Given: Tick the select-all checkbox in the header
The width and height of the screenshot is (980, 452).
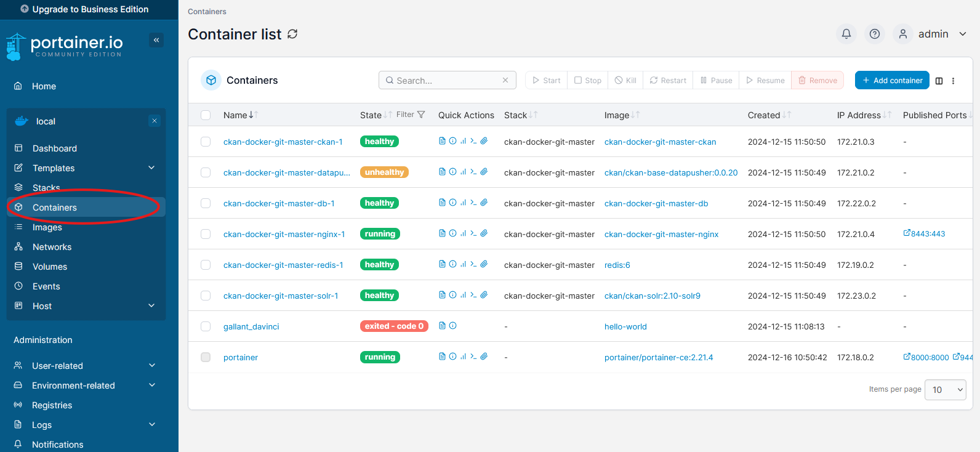Looking at the screenshot, I should (x=206, y=115).
